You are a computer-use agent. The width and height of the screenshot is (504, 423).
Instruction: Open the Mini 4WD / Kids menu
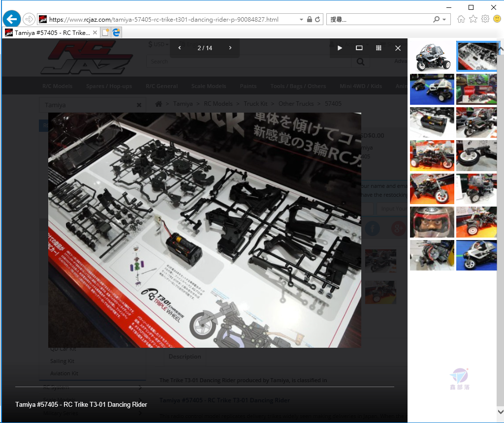361,86
